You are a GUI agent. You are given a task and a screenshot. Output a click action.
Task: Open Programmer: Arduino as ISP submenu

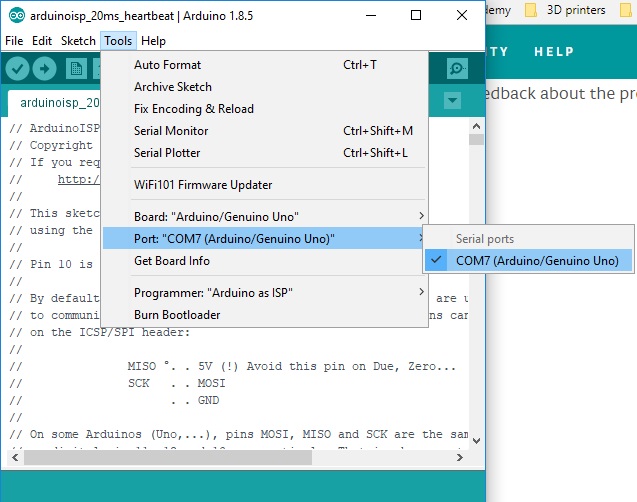(x=264, y=292)
